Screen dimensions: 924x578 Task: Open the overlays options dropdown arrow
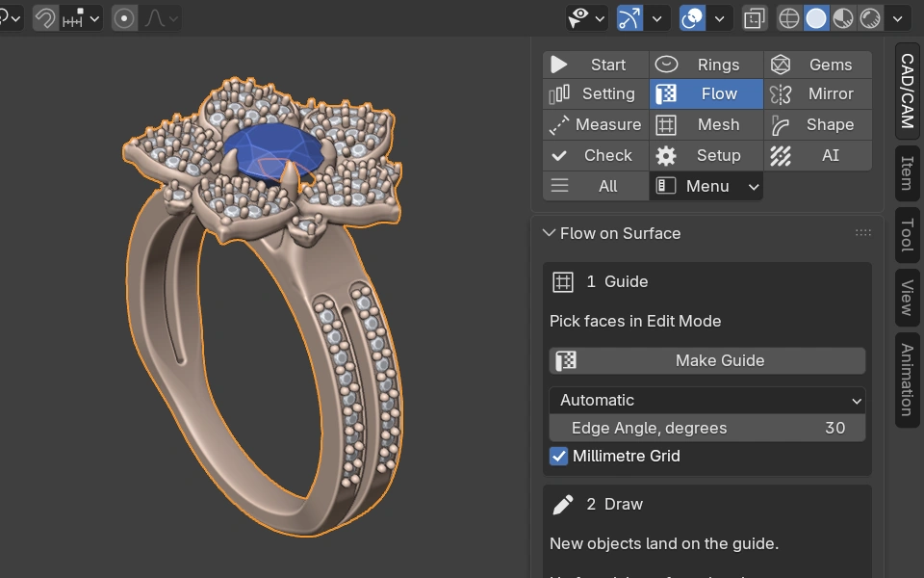pyautogui.click(x=720, y=18)
